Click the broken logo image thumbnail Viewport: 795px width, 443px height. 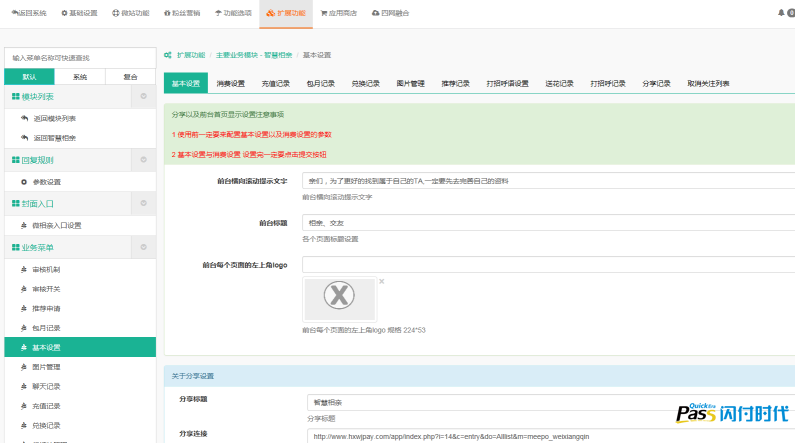(340, 299)
